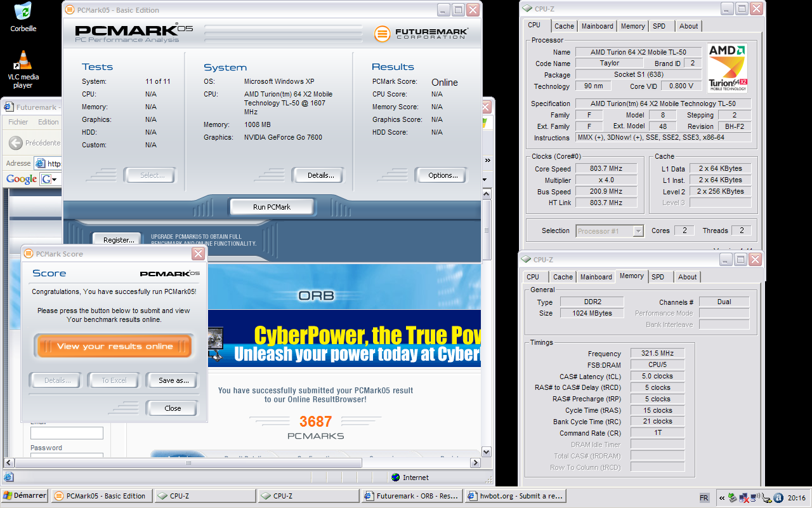Open About tab in lower CPU-Z
Screen dimensions: 812x508
point(688,277)
